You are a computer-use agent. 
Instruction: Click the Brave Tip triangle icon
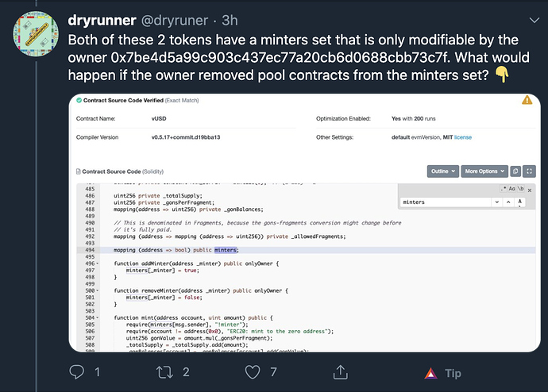pyautogui.click(x=430, y=372)
